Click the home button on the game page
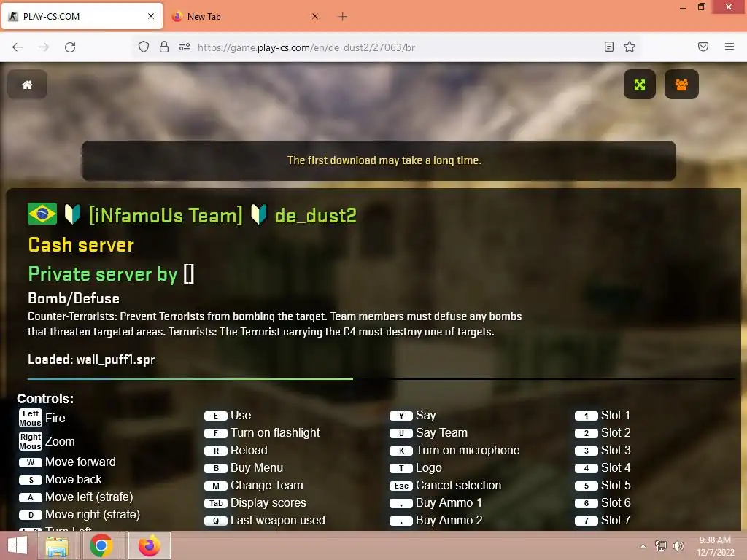Image resolution: width=747 pixels, height=560 pixels. 27,85
